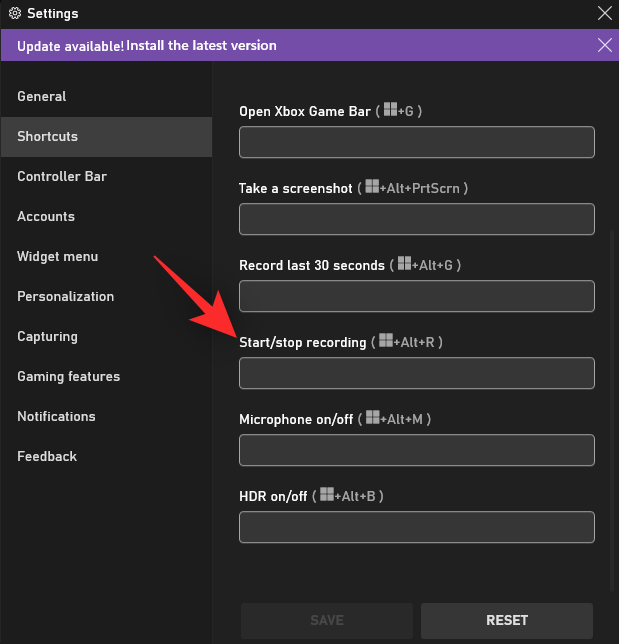Screen dimensions: 619x644
Task: Go to Widget menu settings
Action: point(58,256)
